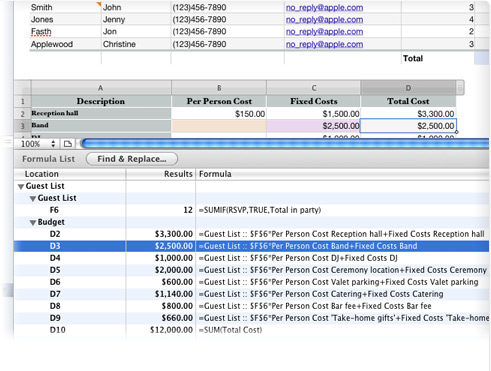Image resolution: width=491 pixels, height=371 pixels.
Task: Select the D2 formula row
Action: click(x=252, y=234)
